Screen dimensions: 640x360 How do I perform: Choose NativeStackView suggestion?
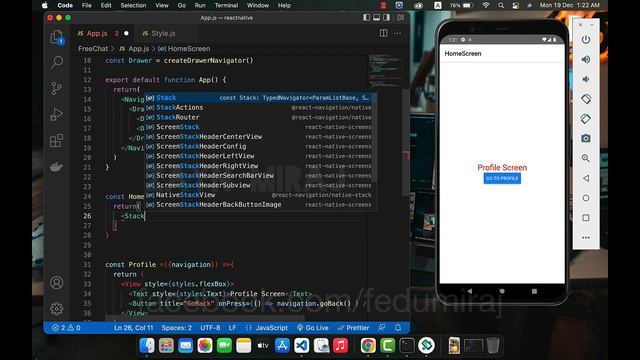261,195
